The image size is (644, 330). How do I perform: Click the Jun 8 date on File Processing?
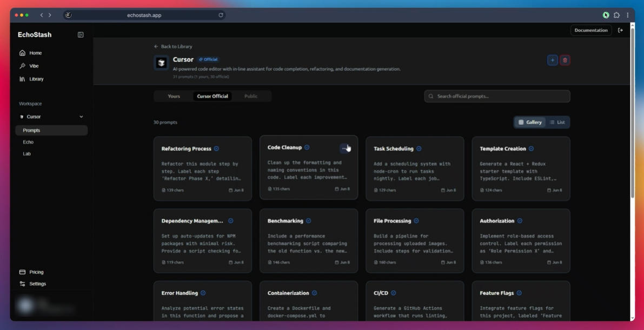click(x=448, y=262)
